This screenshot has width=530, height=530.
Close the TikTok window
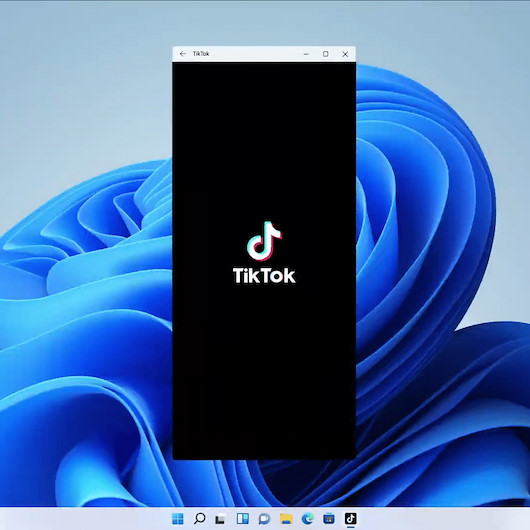pos(345,54)
